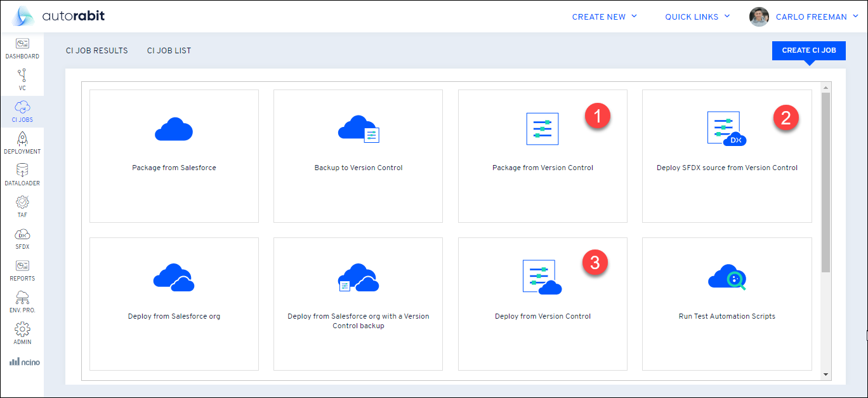The image size is (868, 398).
Task: Open the Carlo Freeman user menu
Action: tap(810, 17)
